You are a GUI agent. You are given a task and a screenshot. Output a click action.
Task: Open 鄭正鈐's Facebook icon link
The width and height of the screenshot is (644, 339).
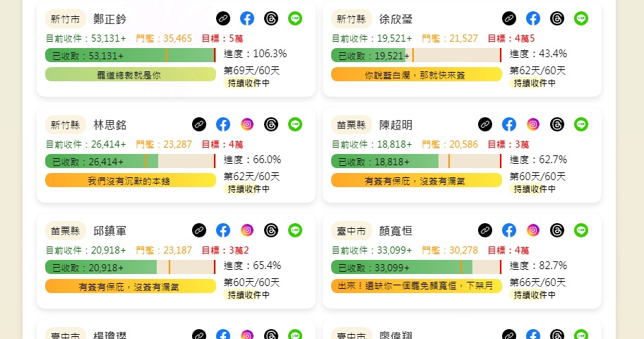click(x=247, y=18)
